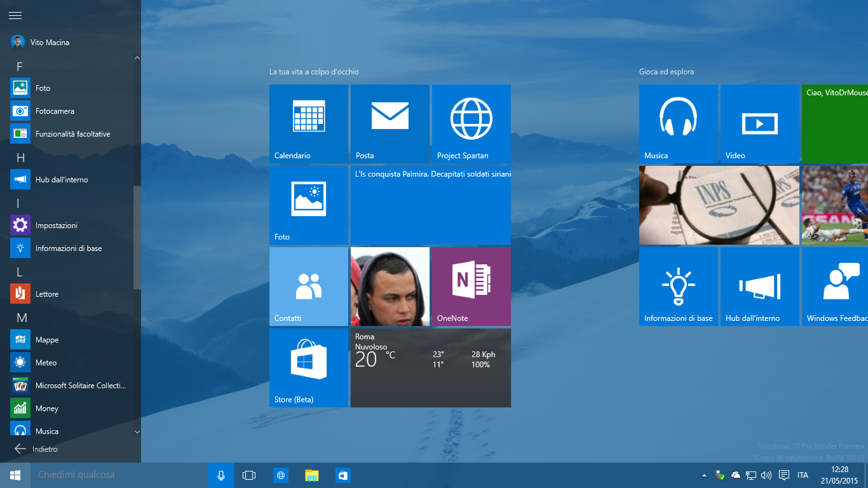Open File Explorer from the taskbar
868x488 pixels.
[x=312, y=475]
